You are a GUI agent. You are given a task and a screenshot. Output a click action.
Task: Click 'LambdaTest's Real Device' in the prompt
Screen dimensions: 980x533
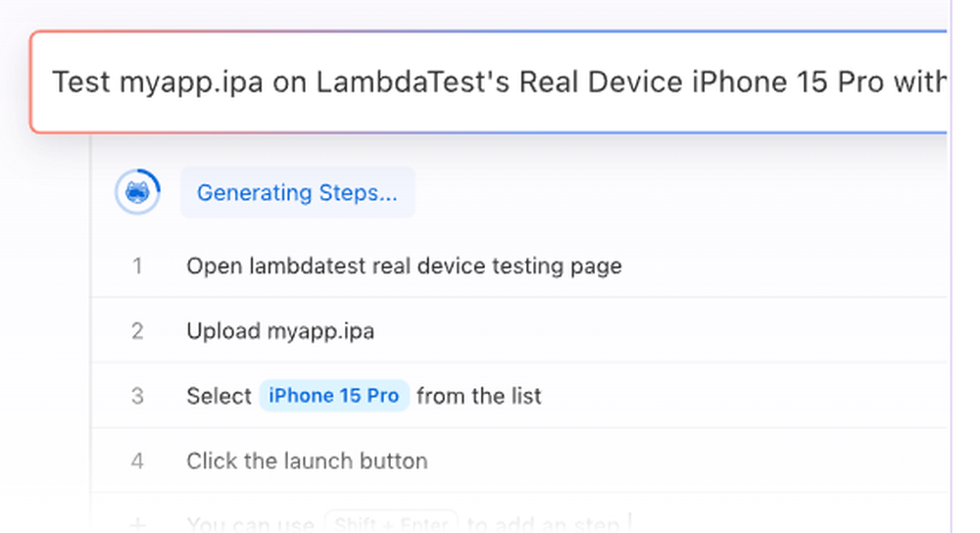[500, 82]
